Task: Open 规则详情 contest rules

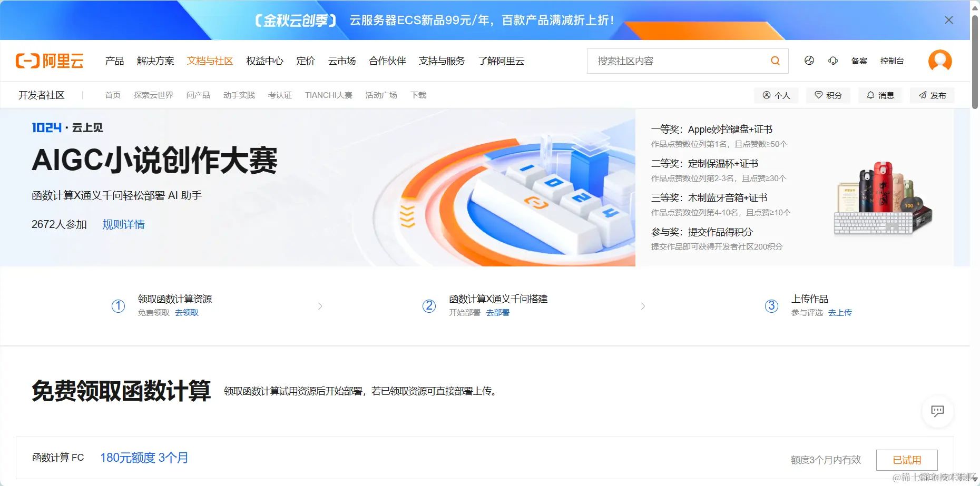Action: click(x=123, y=224)
